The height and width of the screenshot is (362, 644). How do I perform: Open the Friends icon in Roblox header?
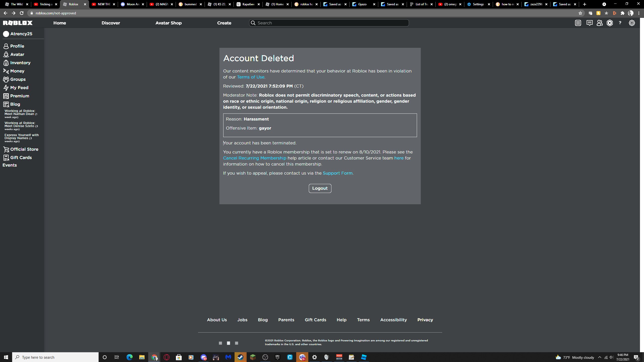coord(599,23)
